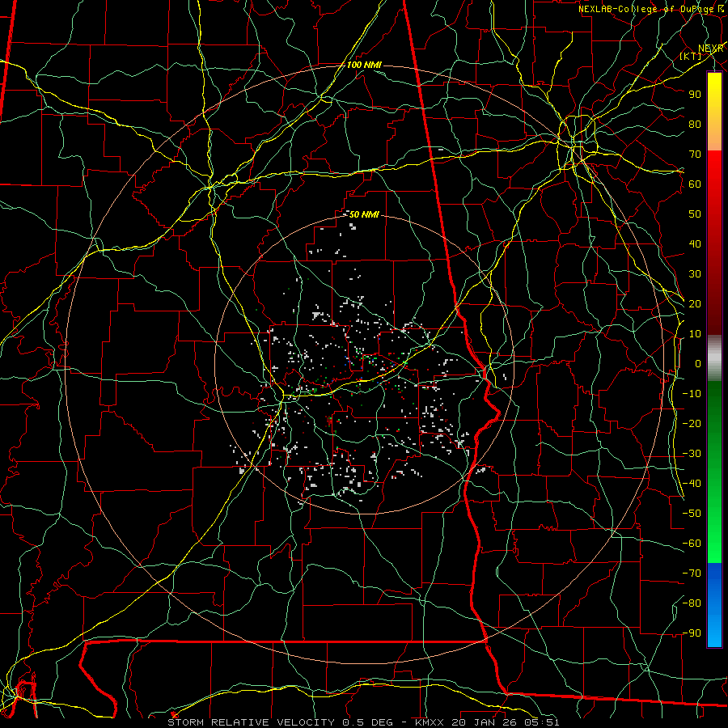Screen dimensions: 728x728
Task: Click the "NEXLAB-College of DuPage" header text
Action: tap(645, 9)
